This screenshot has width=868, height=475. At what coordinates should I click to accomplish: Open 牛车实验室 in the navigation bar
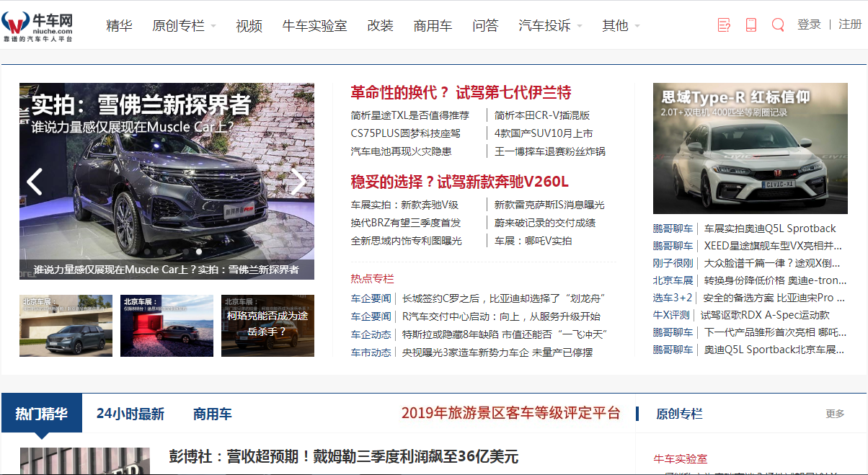[314, 26]
